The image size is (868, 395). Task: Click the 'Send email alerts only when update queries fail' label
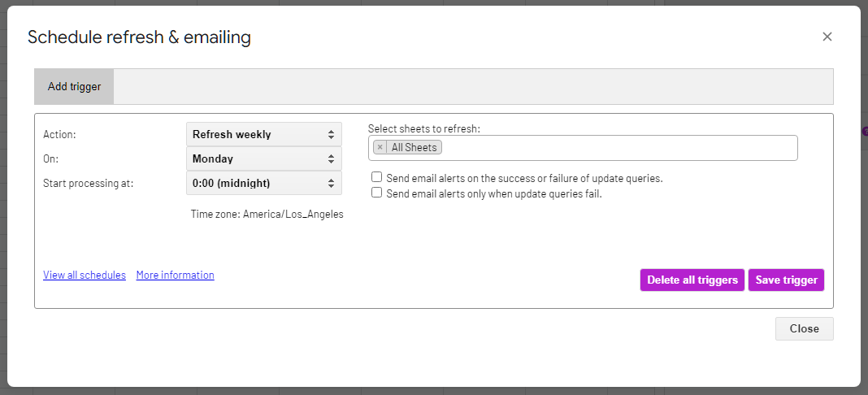click(x=494, y=193)
